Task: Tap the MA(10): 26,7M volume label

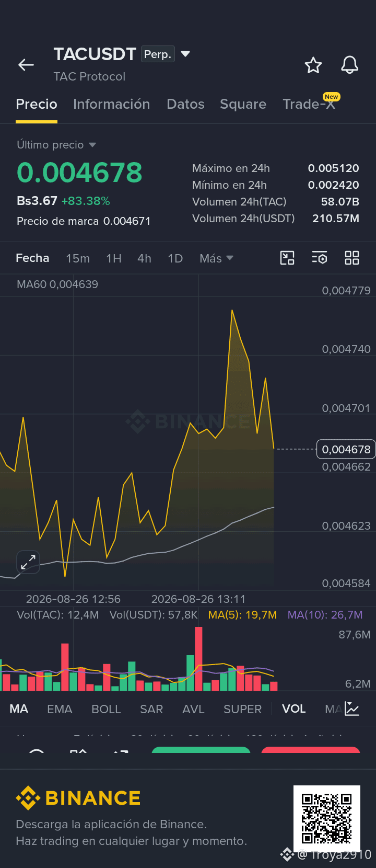Action: click(325, 615)
